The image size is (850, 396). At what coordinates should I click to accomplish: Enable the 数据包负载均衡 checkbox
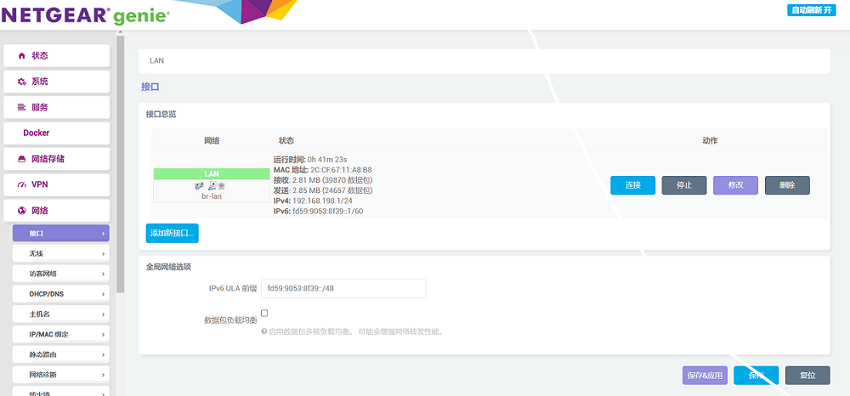coord(265,313)
